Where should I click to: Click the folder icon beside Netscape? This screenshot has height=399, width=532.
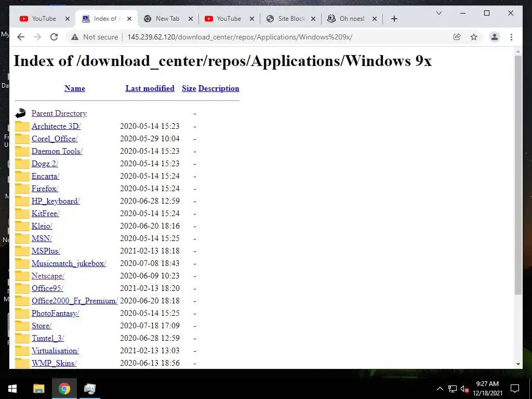point(22,275)
